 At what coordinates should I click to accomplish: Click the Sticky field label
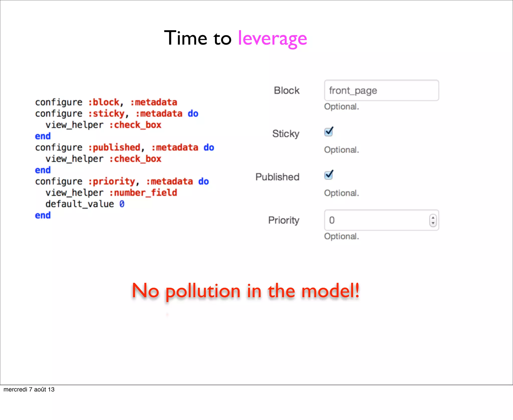pos(286,134)
